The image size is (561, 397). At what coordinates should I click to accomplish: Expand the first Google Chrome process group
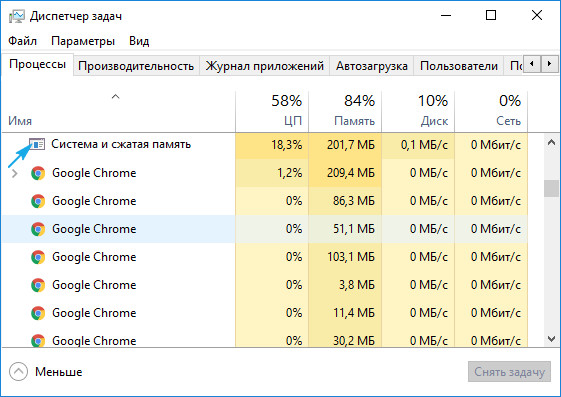click(x=15, y=173)
